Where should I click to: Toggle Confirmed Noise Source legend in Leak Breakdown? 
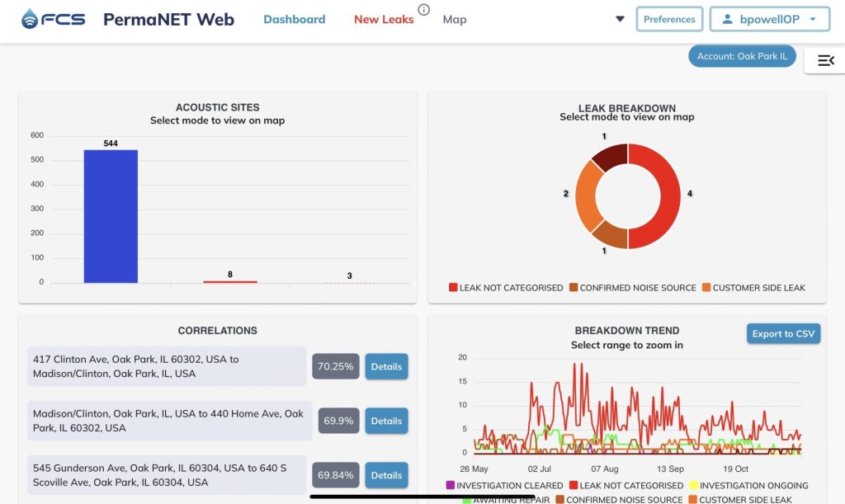tap(633, 288)
